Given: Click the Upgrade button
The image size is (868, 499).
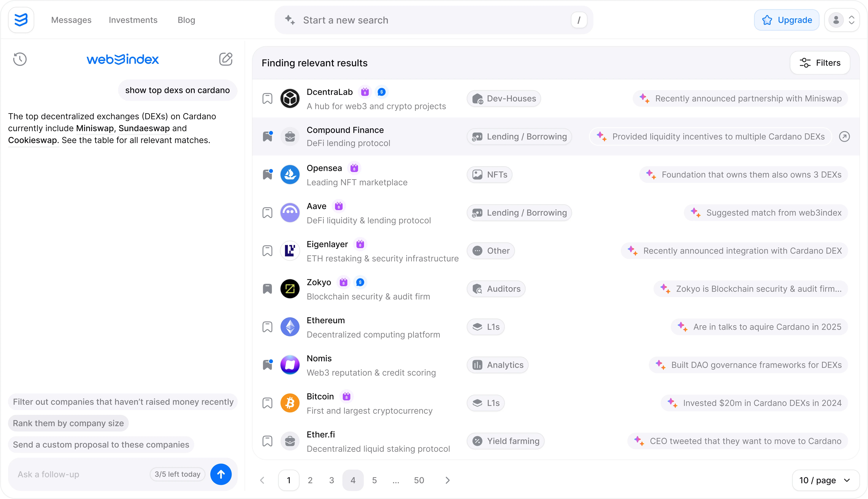Looking at the screenshot, I should [786, 20].
